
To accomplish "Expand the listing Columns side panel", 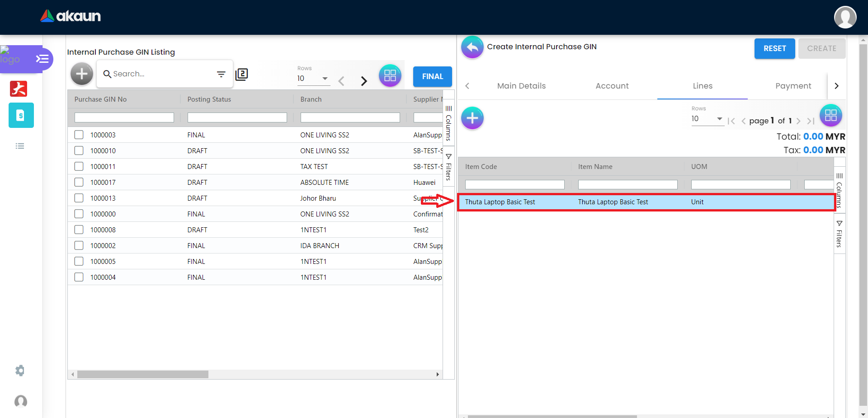I will pyautogui.click(x=448, y=121).
